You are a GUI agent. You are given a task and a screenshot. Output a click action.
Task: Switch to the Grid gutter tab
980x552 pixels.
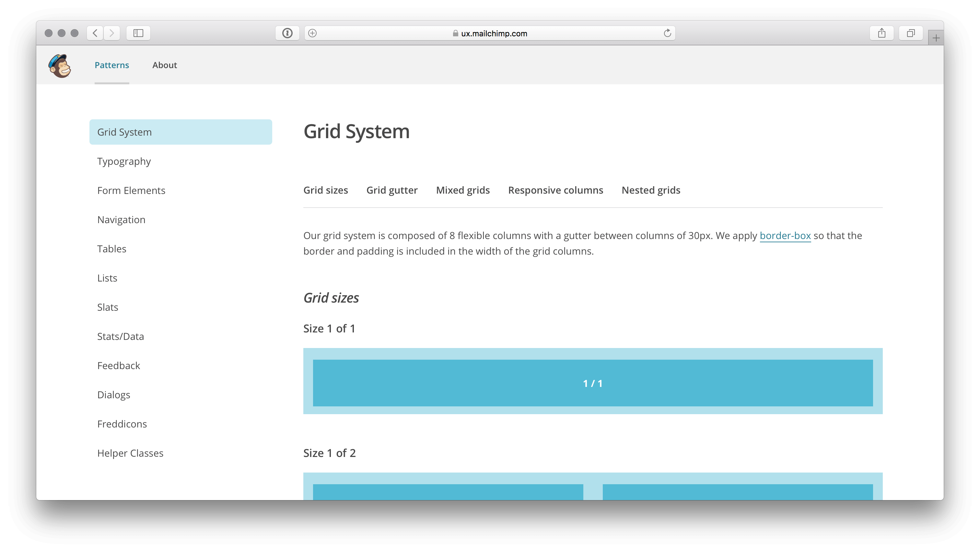point(392,190)
